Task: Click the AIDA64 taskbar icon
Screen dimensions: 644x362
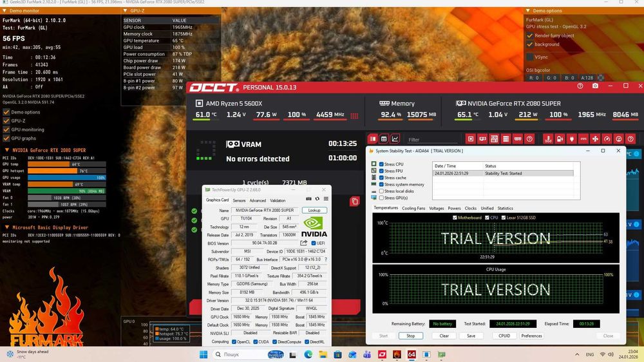Action: (x=412, y=354)
